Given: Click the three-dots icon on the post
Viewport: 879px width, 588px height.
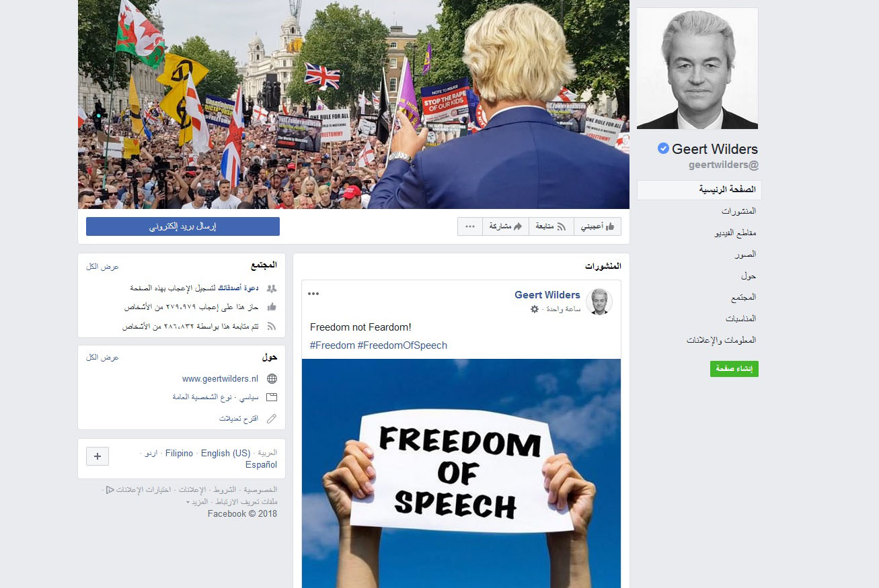Looking at the screenshot, I should pos(313,294).
